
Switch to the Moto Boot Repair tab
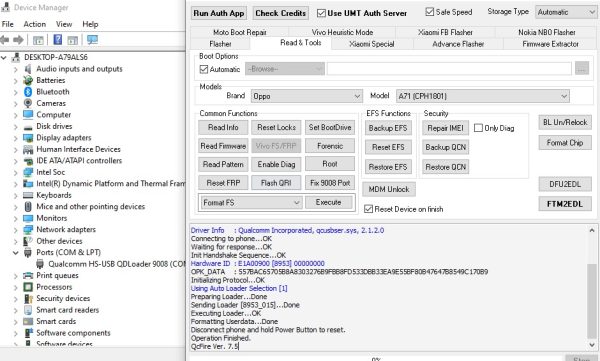[x=240, y=33]
